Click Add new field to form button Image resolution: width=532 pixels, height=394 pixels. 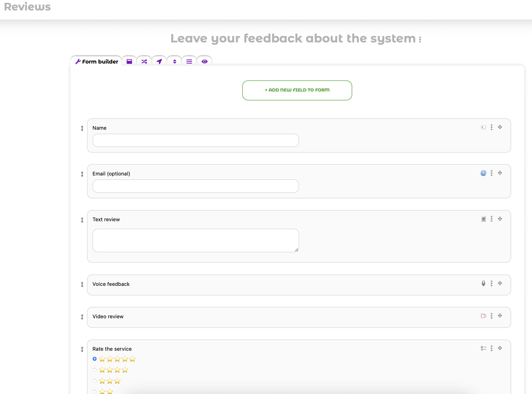point(297,90)
